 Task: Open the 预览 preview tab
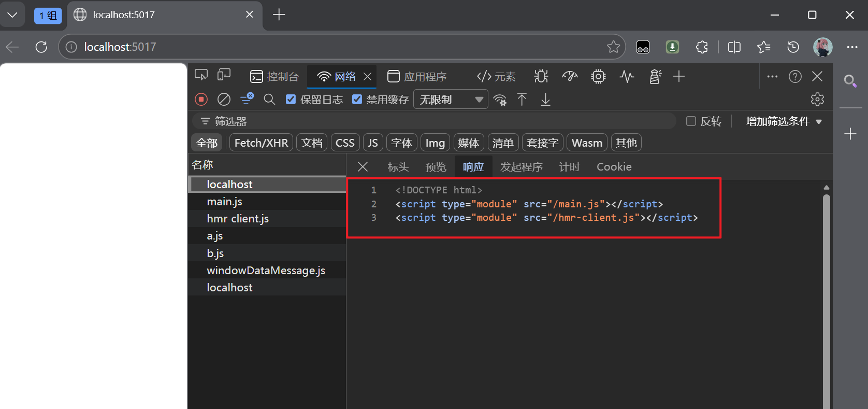pyautogui.click(x=436, y=167)
